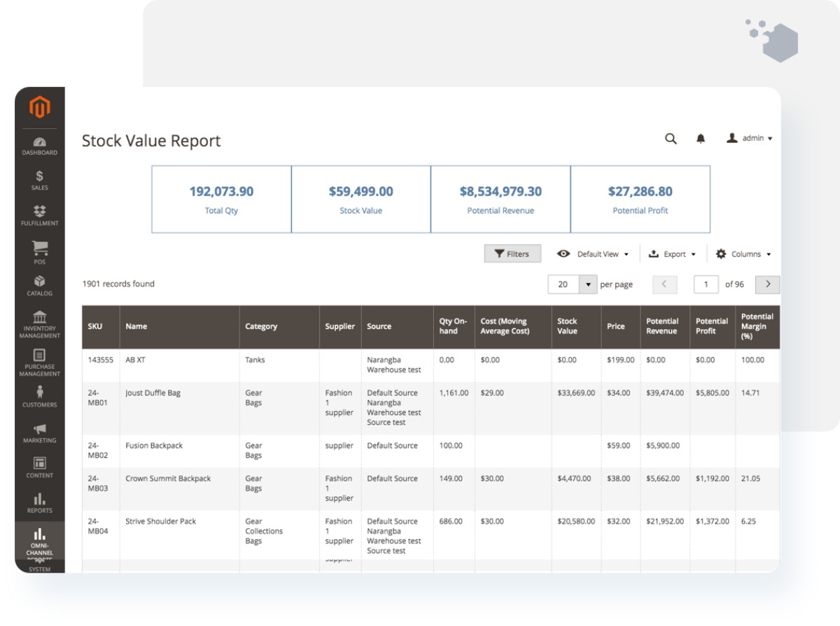Check notifications via the bell icon
Screen dimensions: 840x626
tap(699, 139)
